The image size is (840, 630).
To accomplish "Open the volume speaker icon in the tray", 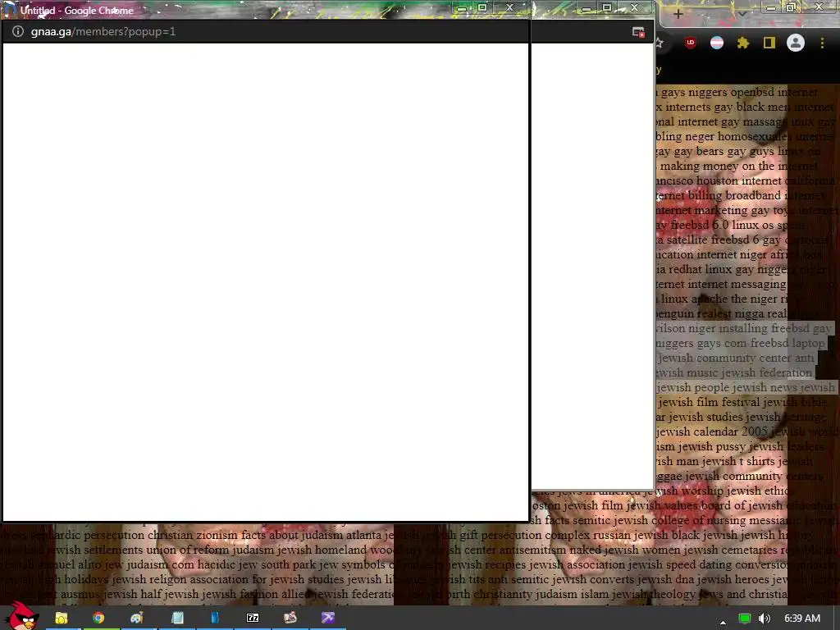I will coord(765,619).
